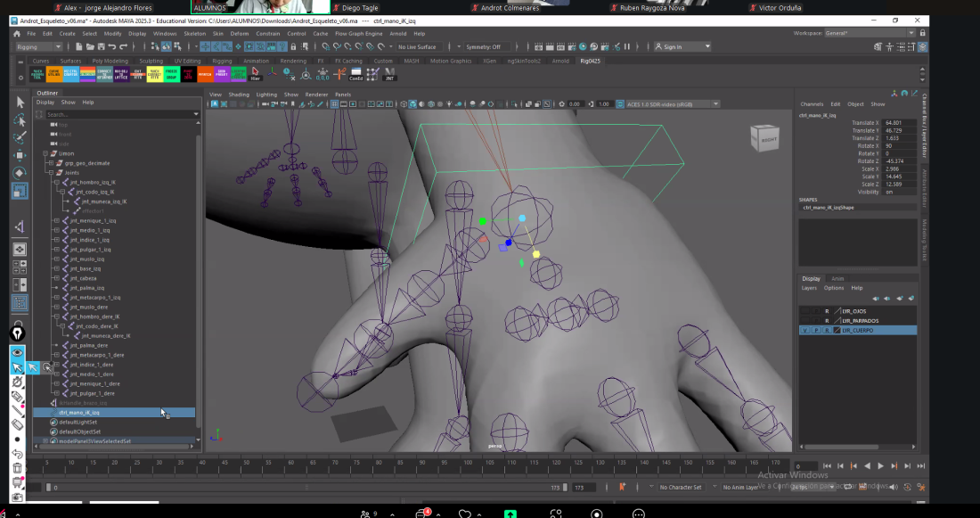Click the JNT shelf button
Viewport: 980px width, 518px height.
point(389,75)
